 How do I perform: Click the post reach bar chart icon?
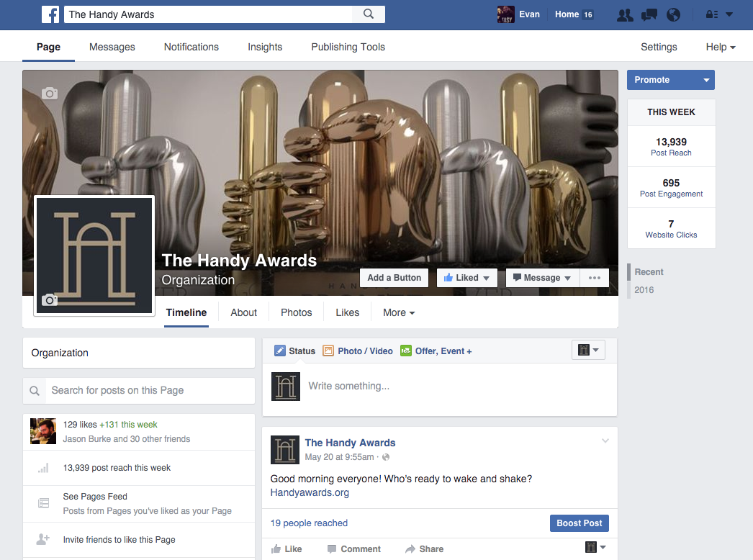pyautogui.click(x=43, y=468)
